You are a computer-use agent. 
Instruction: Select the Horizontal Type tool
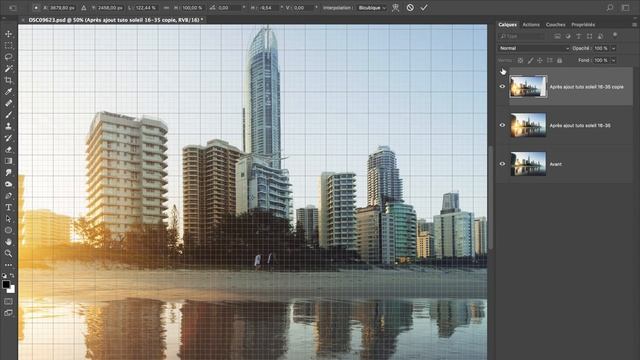[9, 207]
